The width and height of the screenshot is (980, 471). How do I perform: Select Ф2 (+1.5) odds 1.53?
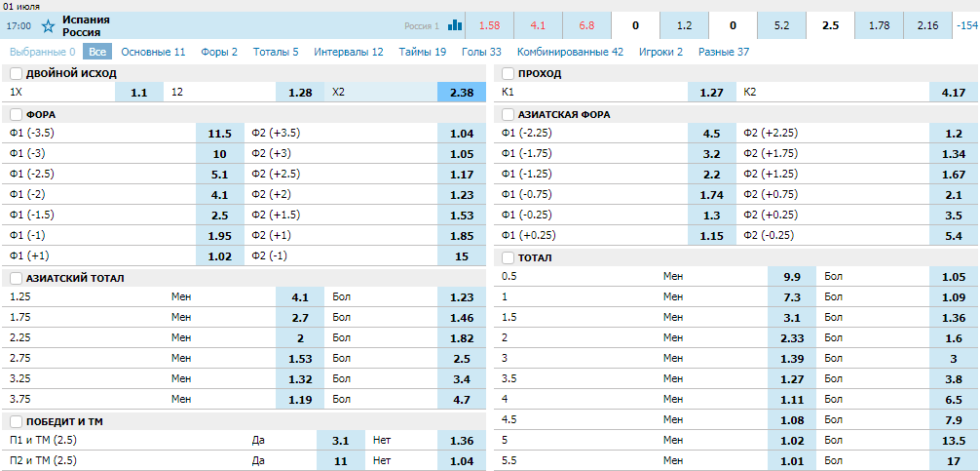pos(462,216)
